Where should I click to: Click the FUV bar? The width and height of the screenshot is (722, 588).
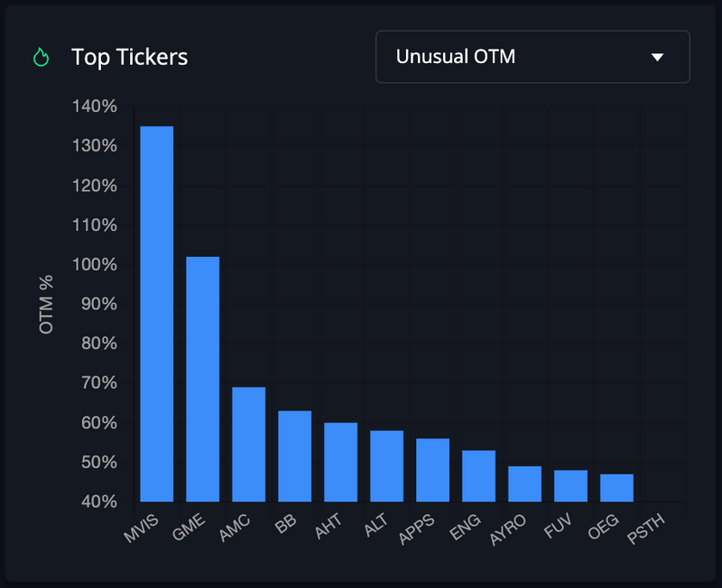click(x=570, y=486)
